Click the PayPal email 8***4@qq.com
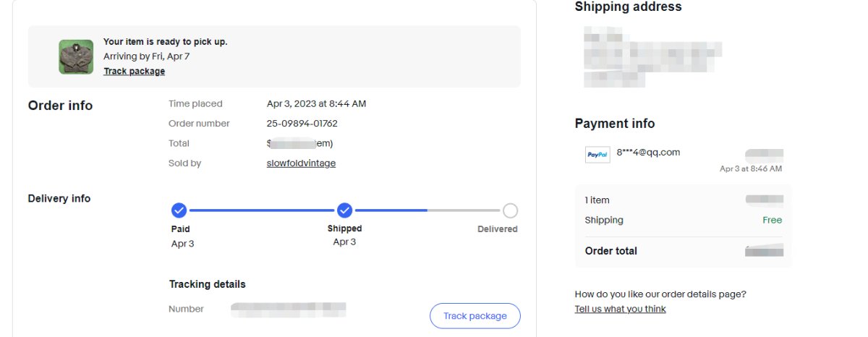This screenshot has width=868, height=337. click(x=648, y=153)
